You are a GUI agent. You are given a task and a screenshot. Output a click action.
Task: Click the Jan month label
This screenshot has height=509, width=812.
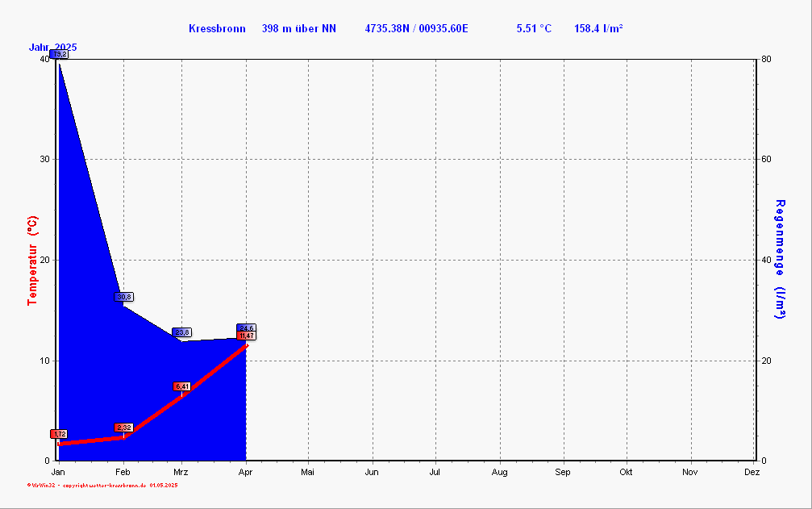click(x=58, y=472)
